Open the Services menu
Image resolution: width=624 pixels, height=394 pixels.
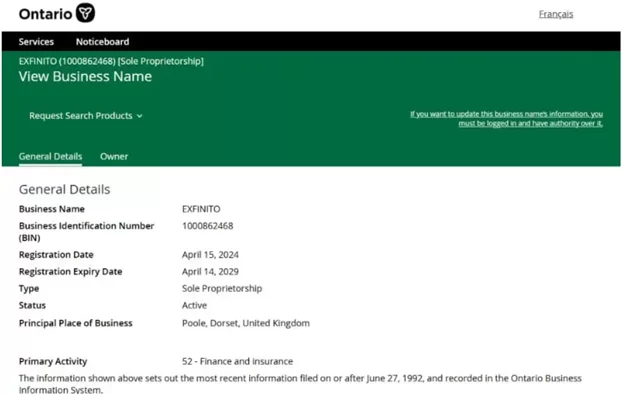click(36, 42)
